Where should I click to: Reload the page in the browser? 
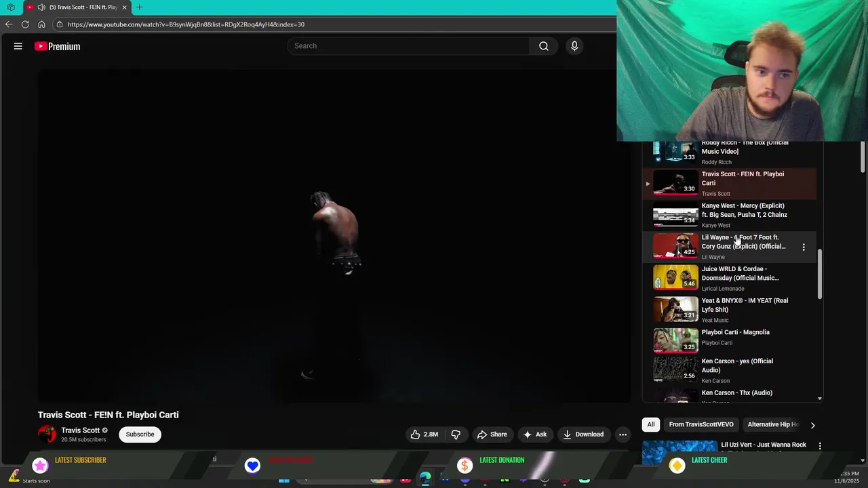pos(25,24)
